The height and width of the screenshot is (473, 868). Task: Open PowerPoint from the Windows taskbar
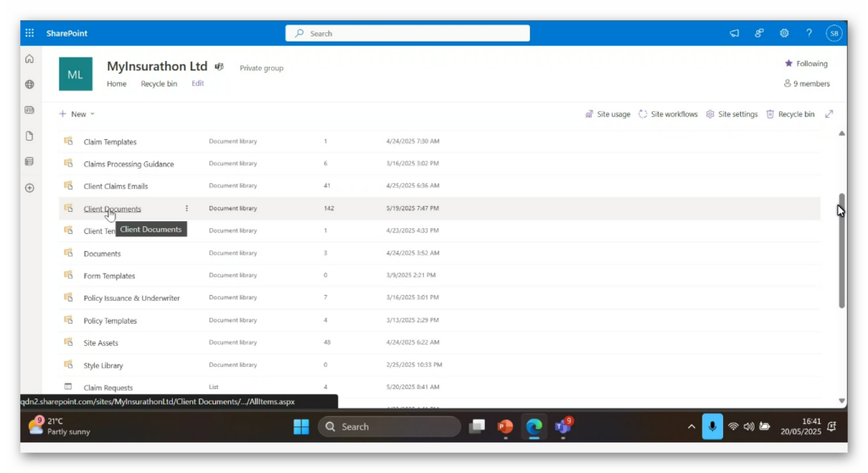(505, 426)
